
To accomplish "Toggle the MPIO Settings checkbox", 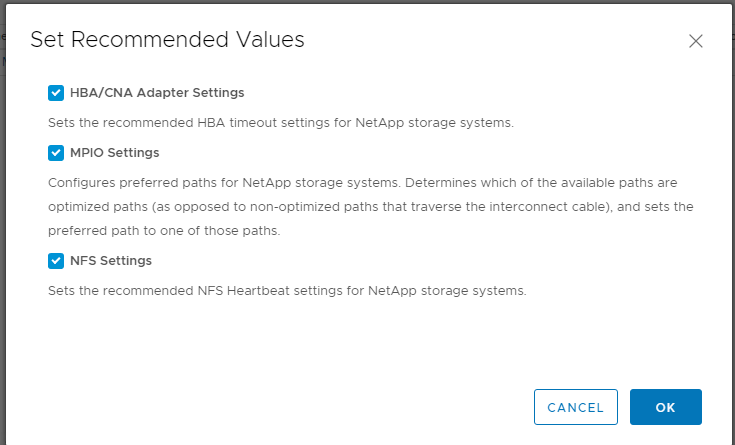I will pyautogui.click(x=56, y=153).
